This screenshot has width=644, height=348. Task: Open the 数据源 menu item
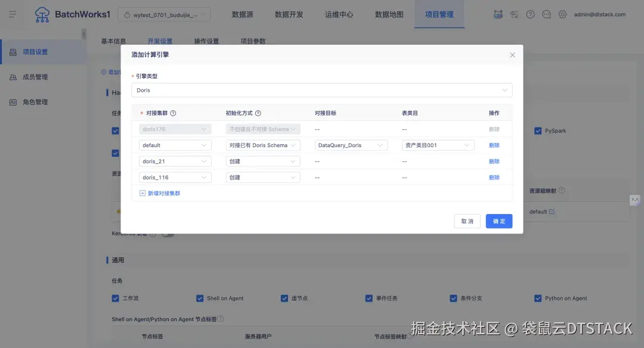click(242, 14)
